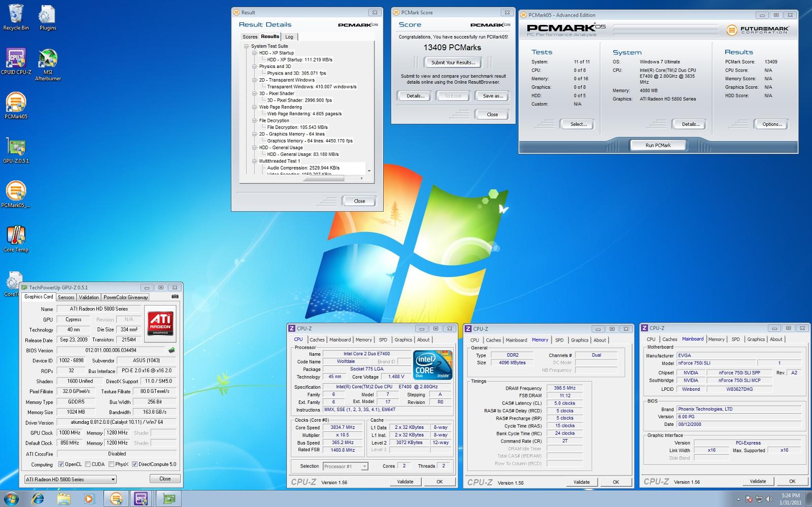Switch to Scores tab in Result Details

[x=250, y=37]
